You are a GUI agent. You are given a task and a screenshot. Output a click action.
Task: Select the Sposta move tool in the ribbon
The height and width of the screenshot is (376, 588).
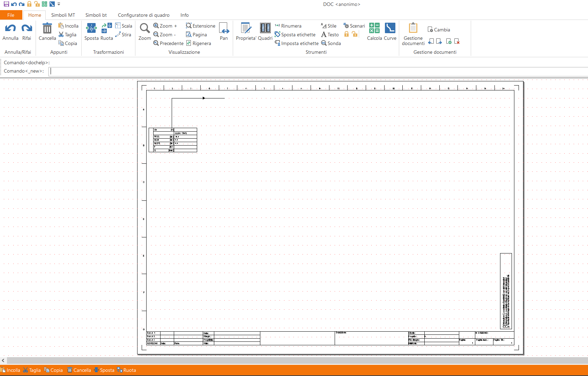coord(91,28)
